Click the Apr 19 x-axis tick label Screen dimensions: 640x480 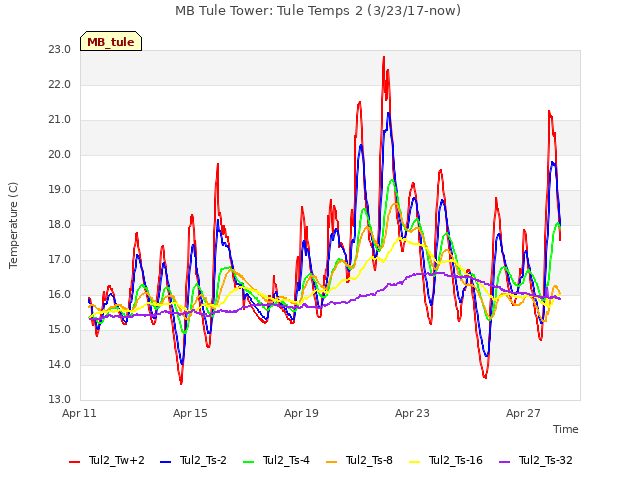[301, 413]
